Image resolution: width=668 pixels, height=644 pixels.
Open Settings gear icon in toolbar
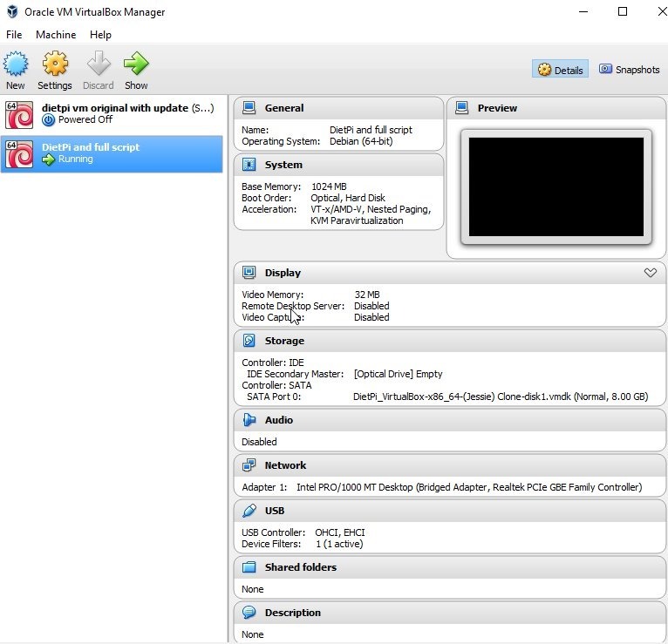click(x=55, y=64)
